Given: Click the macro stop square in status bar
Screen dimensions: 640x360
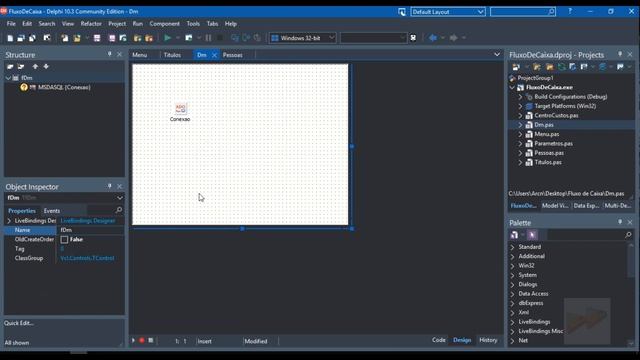Looking at the screenshot, I should click(151, 340).
